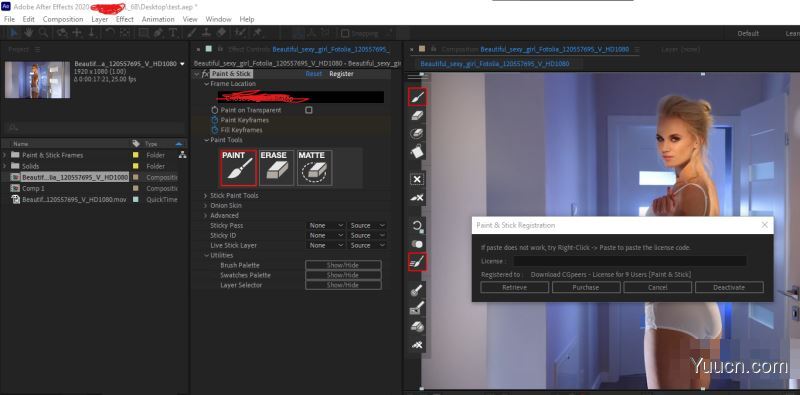Select the Brush tool in top toolbar

(x=192, y=33)
